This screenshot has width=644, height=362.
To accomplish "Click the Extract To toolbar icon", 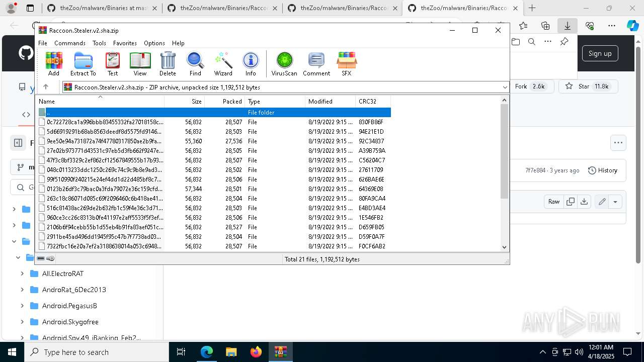I will [83, 64].
